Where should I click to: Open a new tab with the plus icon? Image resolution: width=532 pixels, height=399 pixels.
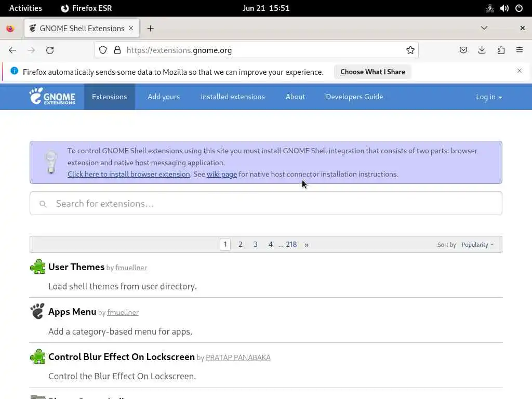pyautogui.click(x=150, y=29)
